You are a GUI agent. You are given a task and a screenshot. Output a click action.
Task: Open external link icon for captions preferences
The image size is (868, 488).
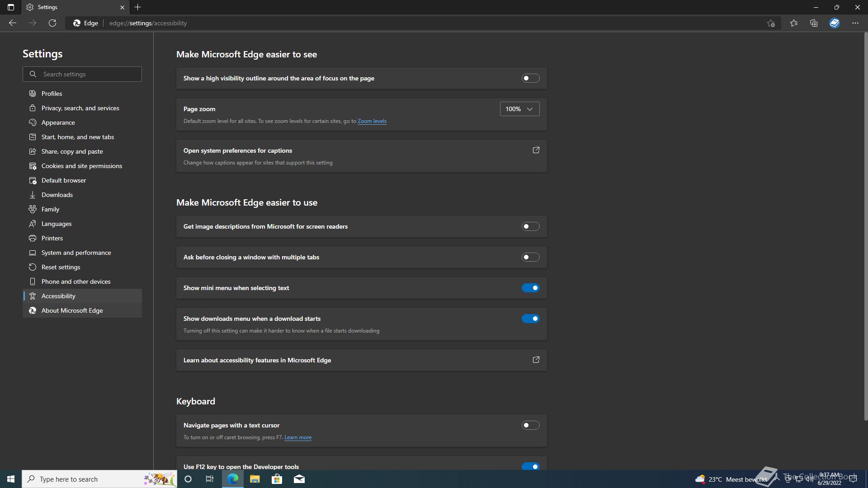tap(536, 150)
